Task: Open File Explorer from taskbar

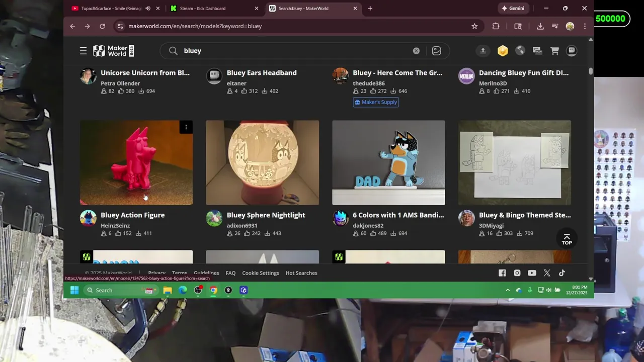Action: [168, 290]
